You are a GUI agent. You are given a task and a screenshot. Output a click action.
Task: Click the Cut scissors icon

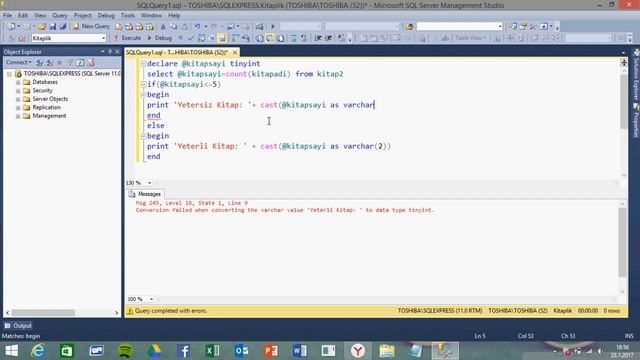click(x=163, y=27)
